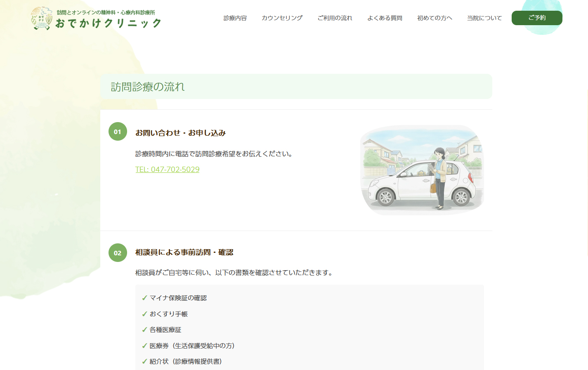
Task: Click checkmark beside おくすり手帳
Action: click(x=144, y=314)
